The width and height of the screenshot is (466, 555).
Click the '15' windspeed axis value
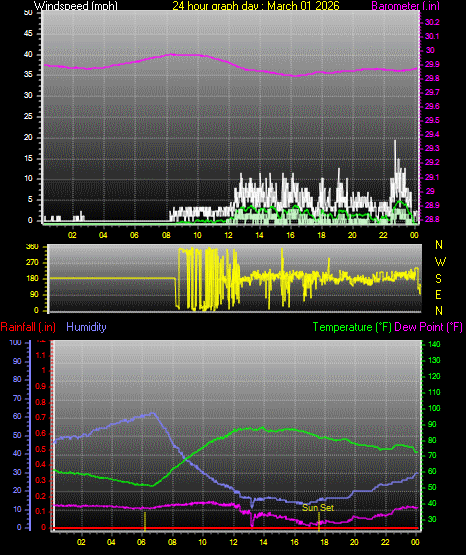point(28,158)
